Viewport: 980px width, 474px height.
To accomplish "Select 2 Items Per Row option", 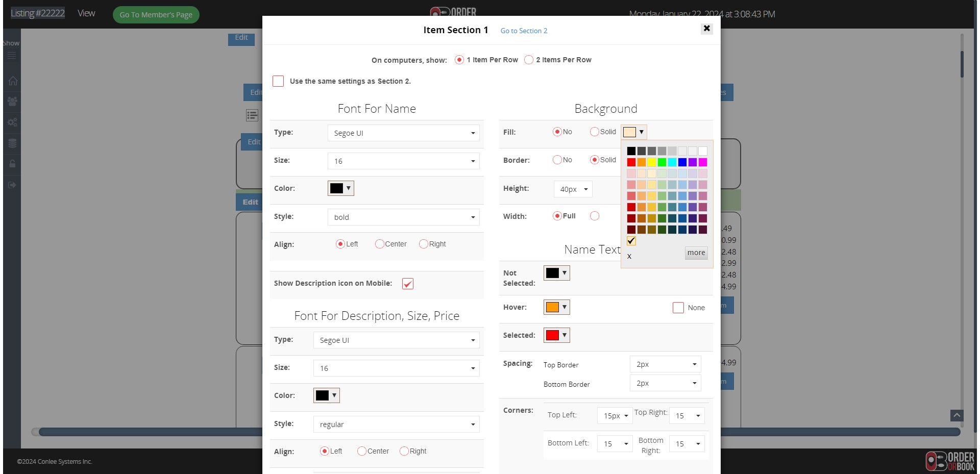I will [x=529, y=60].
